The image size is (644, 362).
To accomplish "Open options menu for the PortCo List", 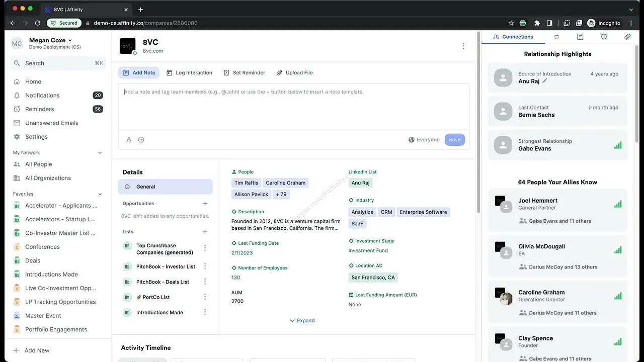I will [x=205, y=297].
